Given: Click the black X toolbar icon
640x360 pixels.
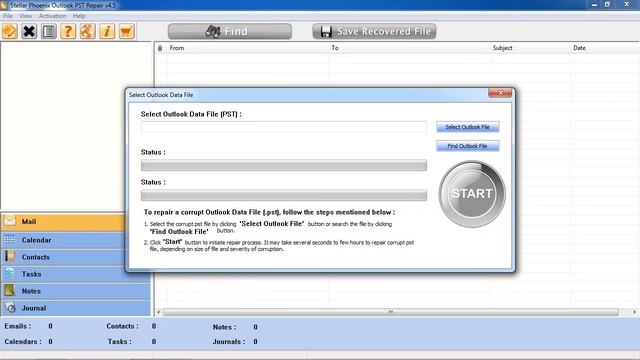Looking at the screenshot, I should click(x=29, y=31).
